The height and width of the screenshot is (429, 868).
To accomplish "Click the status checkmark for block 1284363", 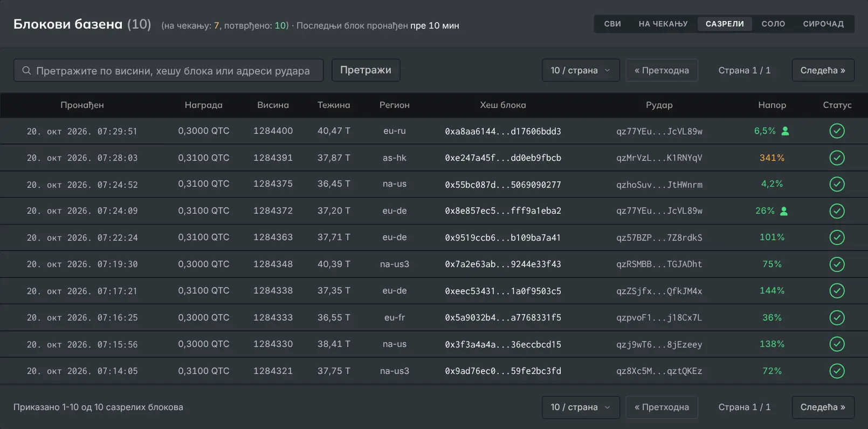I will click(x=837, y=237).
